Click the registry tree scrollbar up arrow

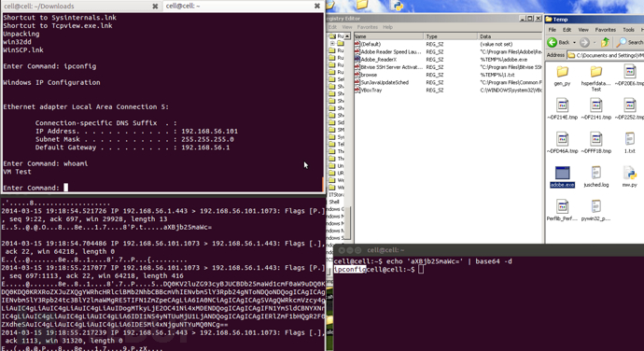coord(347,36)
